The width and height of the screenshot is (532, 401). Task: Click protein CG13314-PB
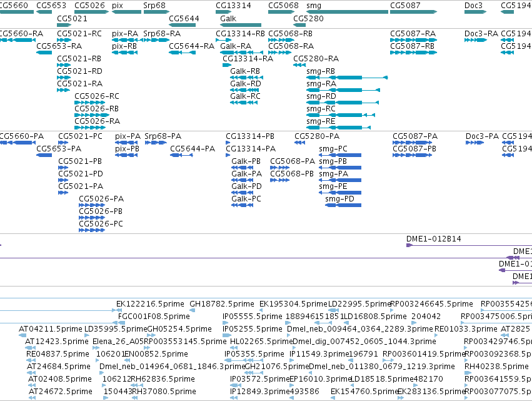point(228,143)
